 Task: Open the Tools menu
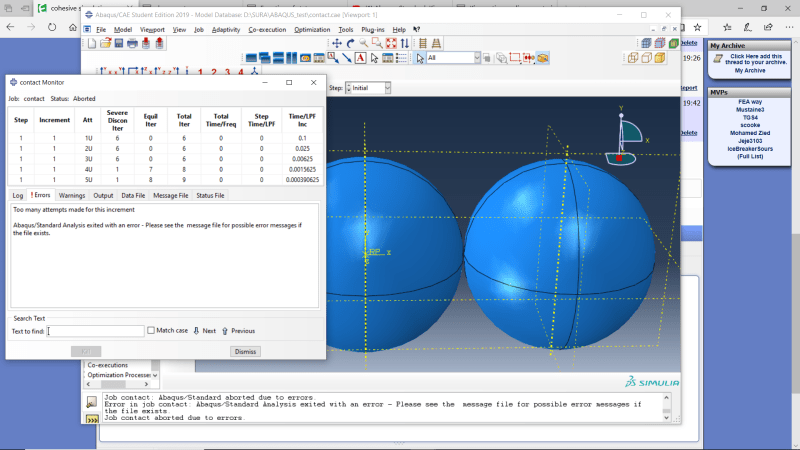coord(345,30)
